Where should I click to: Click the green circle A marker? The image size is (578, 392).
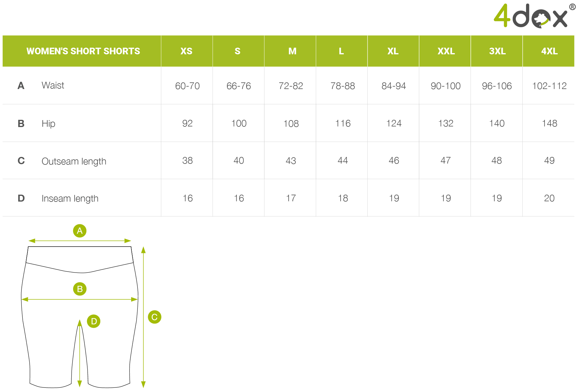point(80,231)
